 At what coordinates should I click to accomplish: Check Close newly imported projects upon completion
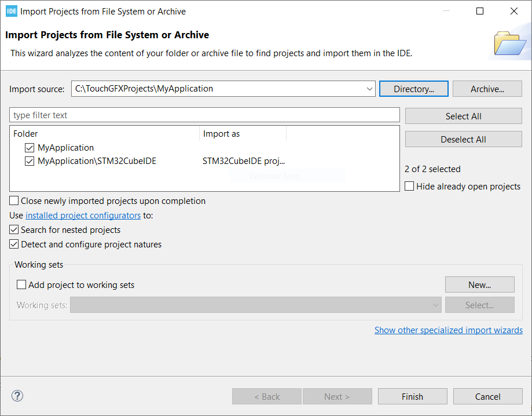coord(14,200)
